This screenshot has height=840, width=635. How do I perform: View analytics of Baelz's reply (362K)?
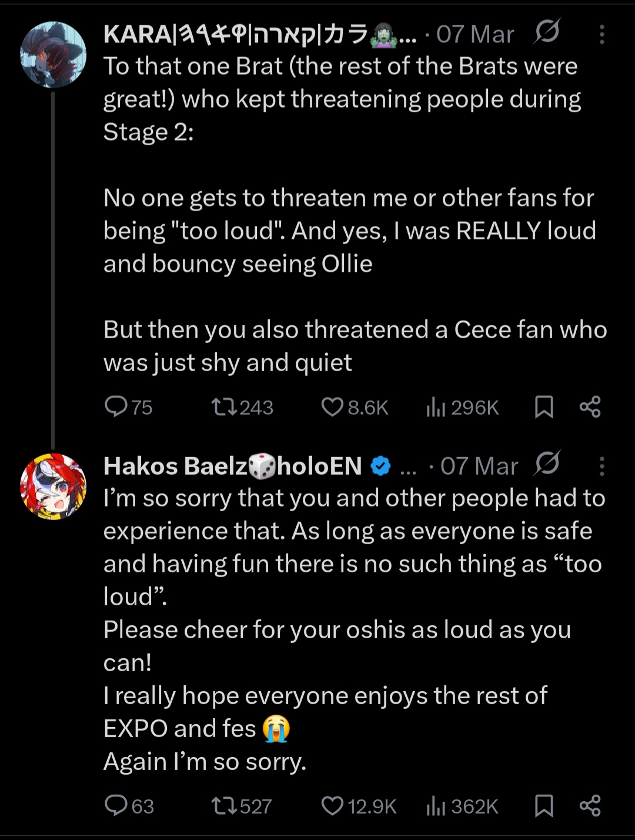pos(436,805)
